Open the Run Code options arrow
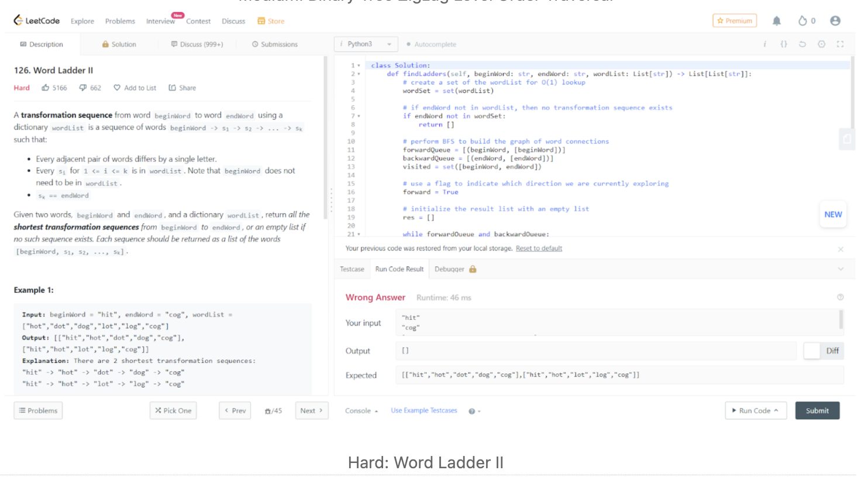 click(776, 410)
